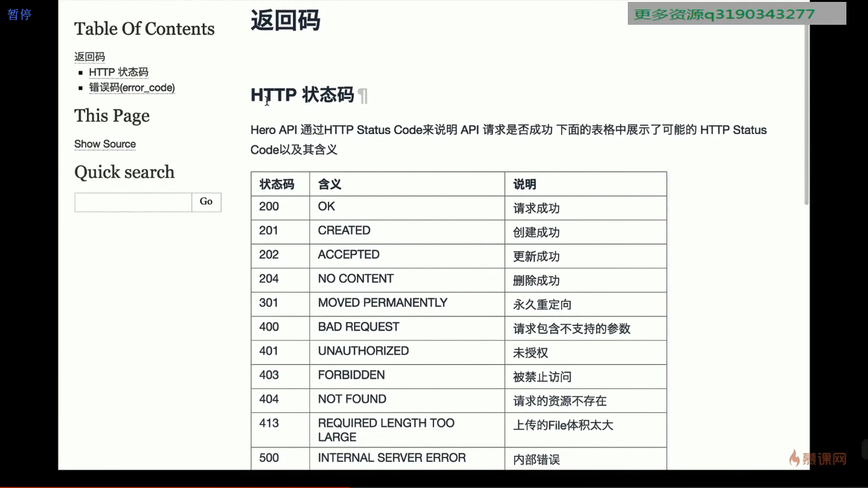Click the Table Of Contents heading
The width and height of the screenshot is (868, 488).
[144, 29]
